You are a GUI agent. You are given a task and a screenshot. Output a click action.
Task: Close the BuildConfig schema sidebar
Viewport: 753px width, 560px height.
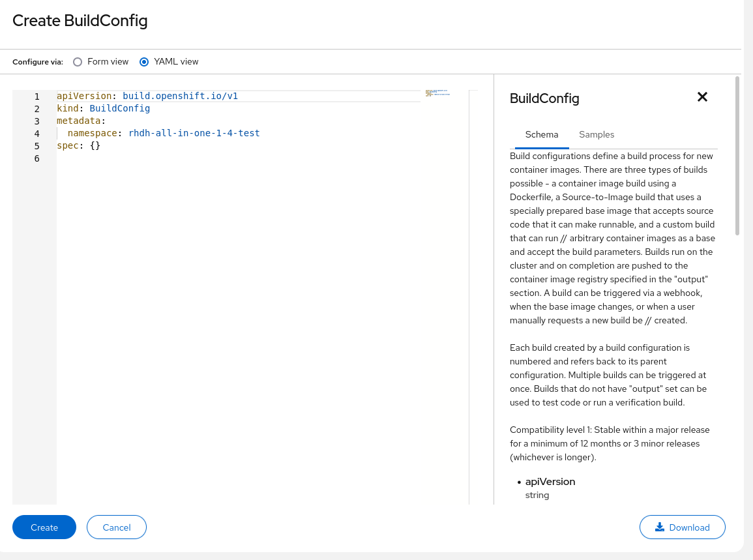[x=702, y=97]
